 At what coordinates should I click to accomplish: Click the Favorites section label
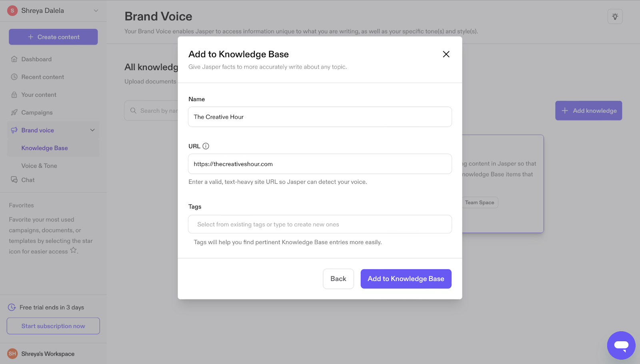coord(22,205)
